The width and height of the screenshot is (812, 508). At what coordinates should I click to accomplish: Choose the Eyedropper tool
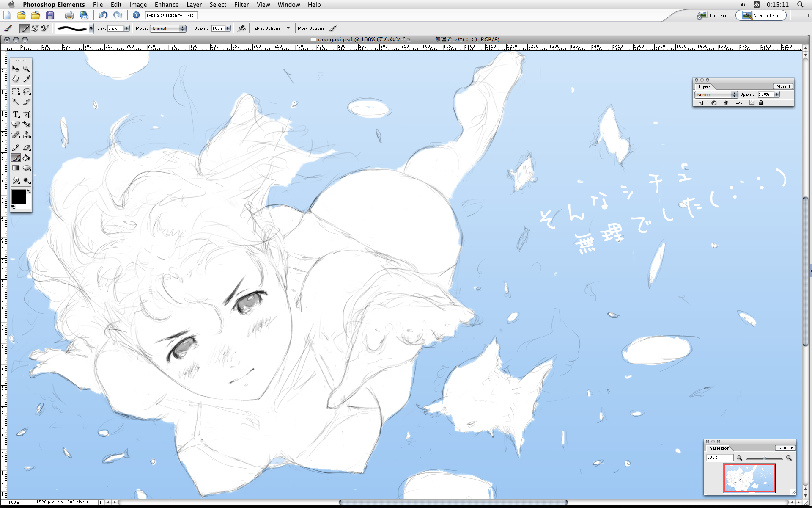(27, 79)
